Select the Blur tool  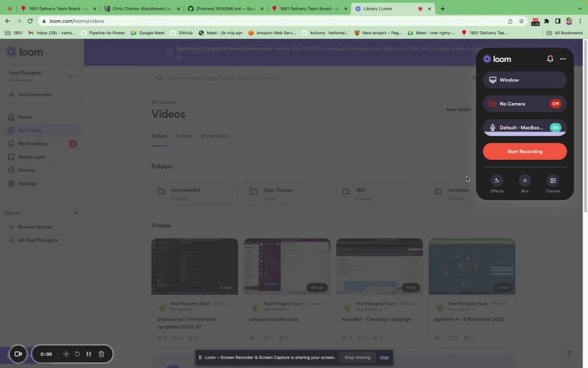[x=525, y=184]
